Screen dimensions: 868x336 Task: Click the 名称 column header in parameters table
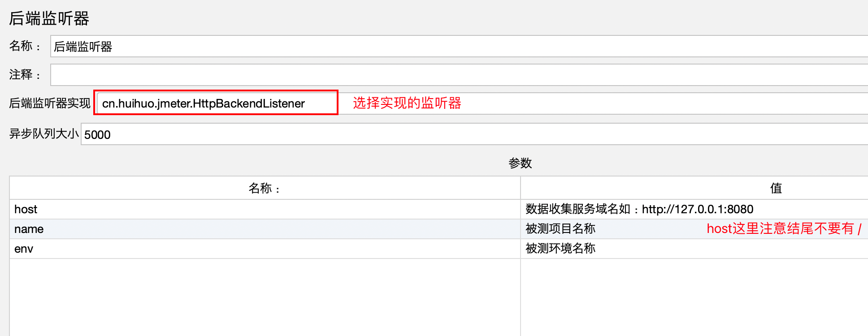(x=265, y=188)
